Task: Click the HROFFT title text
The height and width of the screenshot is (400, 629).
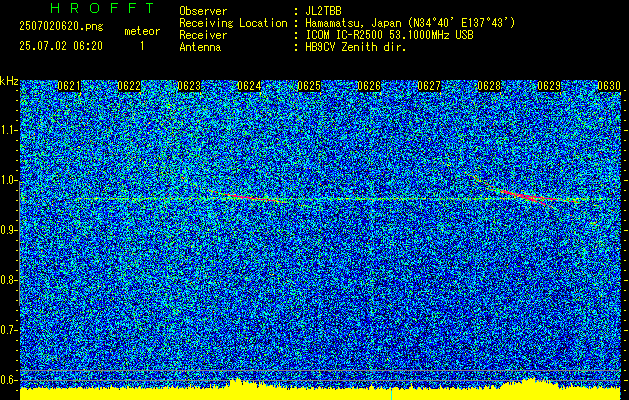Action: coord(103,8)
